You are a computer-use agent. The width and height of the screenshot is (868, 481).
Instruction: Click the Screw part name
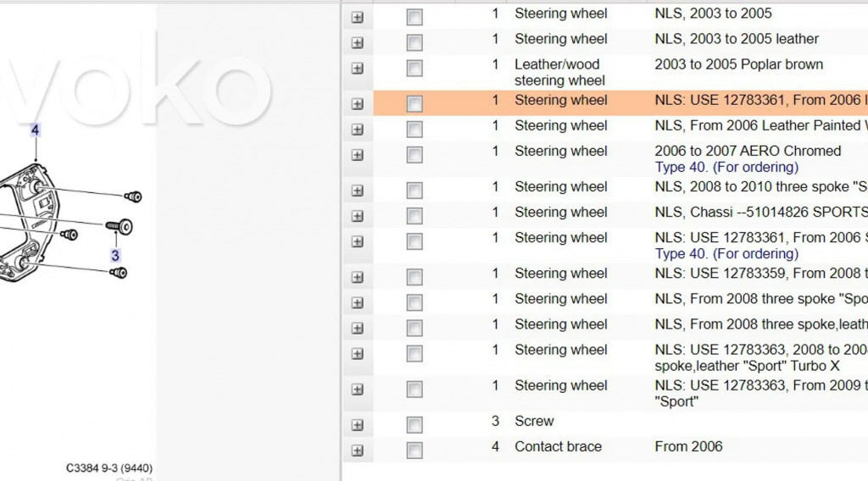534,421
